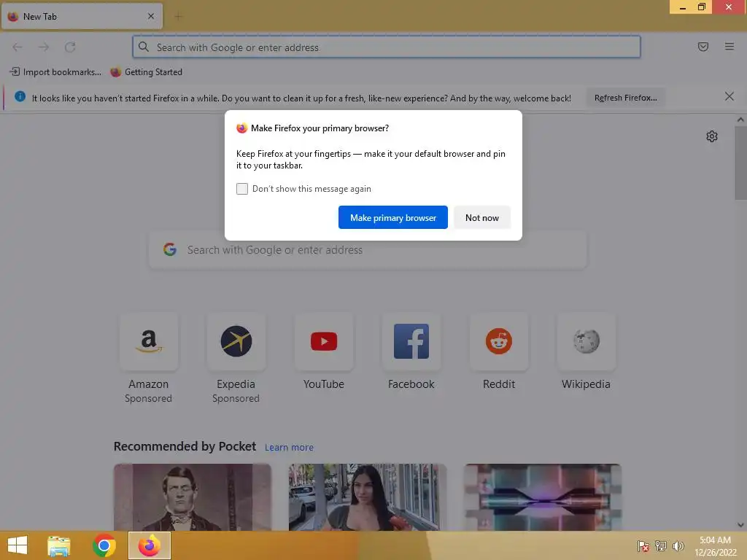
Task: Click the Save to Pocket toolbar icon
Action: coord(703,47)
